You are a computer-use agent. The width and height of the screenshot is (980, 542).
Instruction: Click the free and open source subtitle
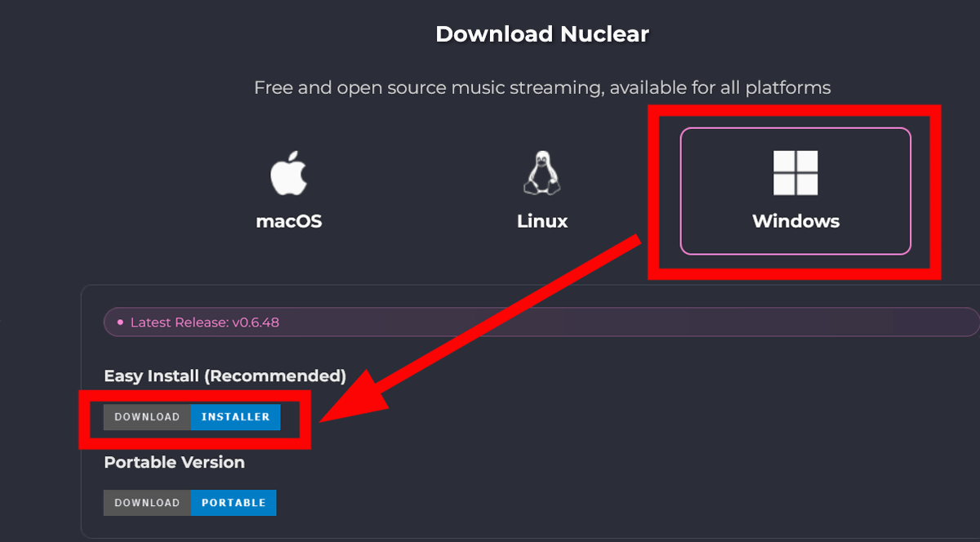(x=542, y=87)
